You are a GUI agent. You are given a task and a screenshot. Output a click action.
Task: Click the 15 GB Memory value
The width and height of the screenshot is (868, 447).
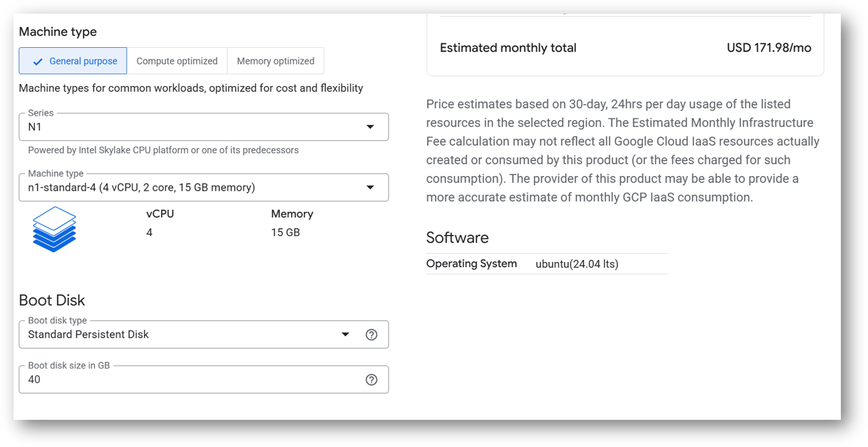click(x=285, y=232)
